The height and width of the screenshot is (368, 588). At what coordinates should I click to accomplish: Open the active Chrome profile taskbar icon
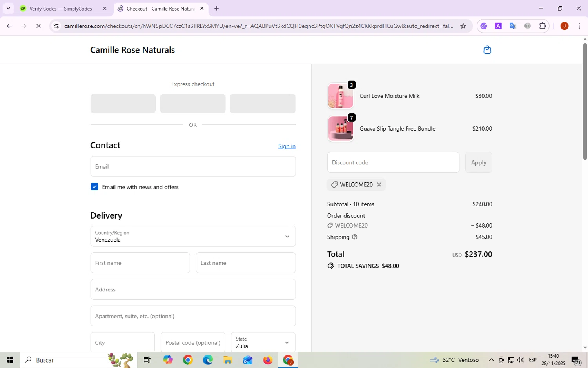click(x=288, y=360)
